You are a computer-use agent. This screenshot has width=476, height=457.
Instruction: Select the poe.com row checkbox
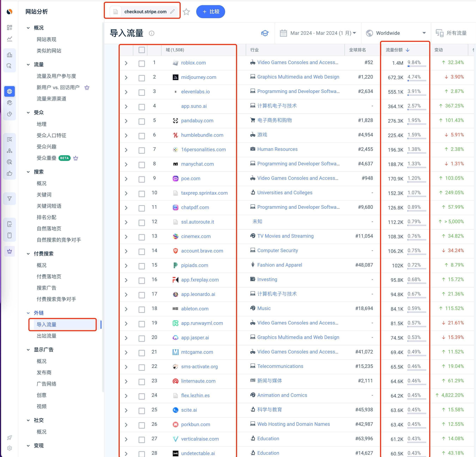pos(142,179)
